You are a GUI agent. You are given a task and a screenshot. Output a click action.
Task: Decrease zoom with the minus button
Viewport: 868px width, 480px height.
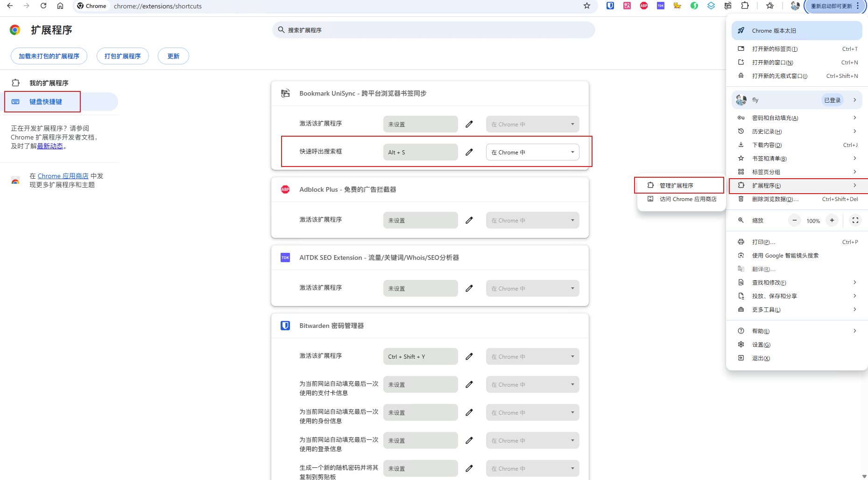coord(795,221)
